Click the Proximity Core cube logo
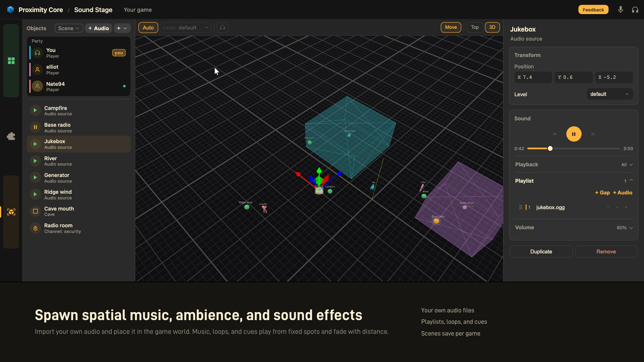Image resolution: width=644 pixels, height=362 pixels. (x=10, y=10)
